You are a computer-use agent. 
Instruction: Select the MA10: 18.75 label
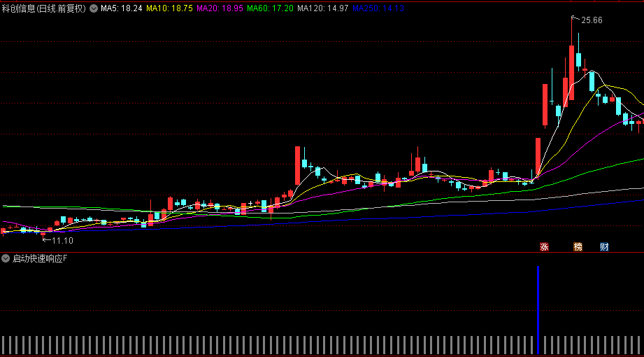pyautogui.click(x=170, y=8)
